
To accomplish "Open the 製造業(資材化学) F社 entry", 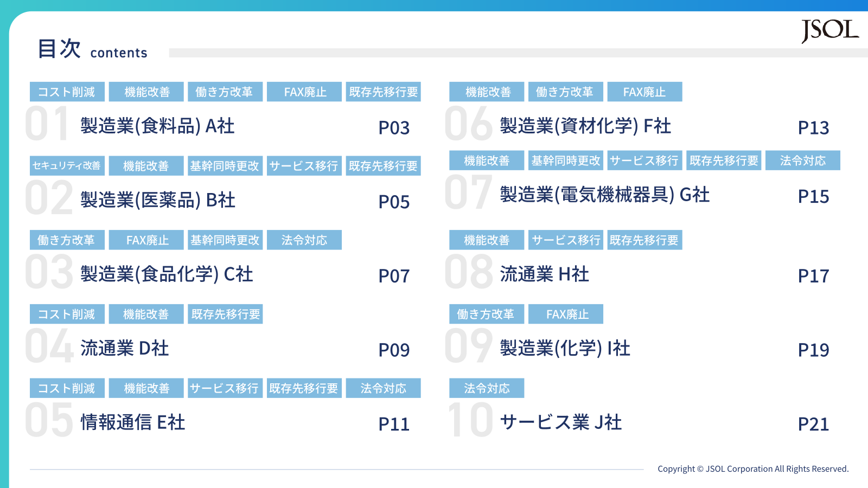I will [x=585, y=126].
